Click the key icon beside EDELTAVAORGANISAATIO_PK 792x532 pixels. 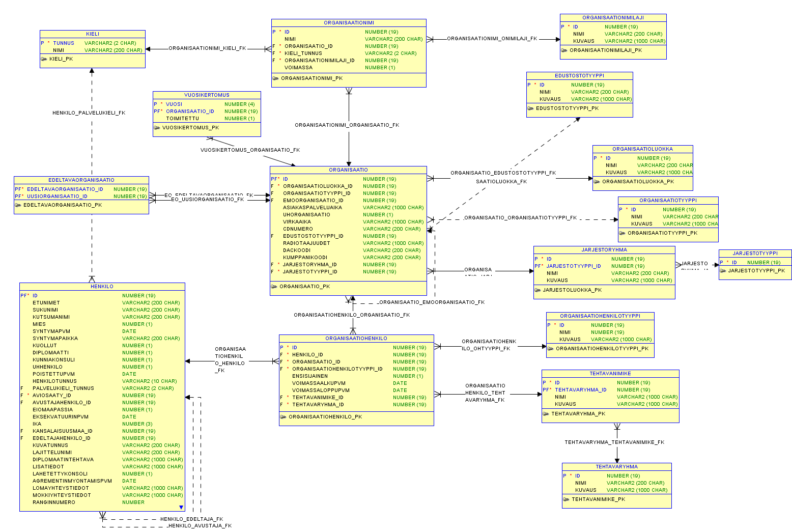[x=18, y=205]
